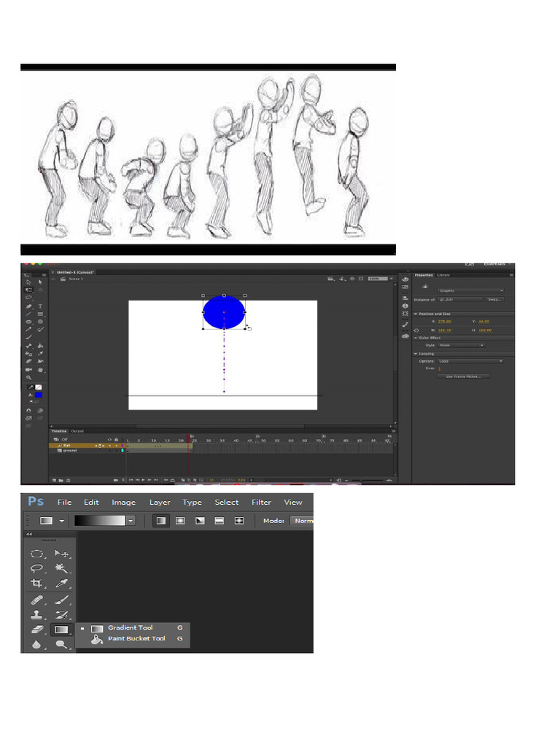Select the Lasso tool in Photoshop

point(36,568)
